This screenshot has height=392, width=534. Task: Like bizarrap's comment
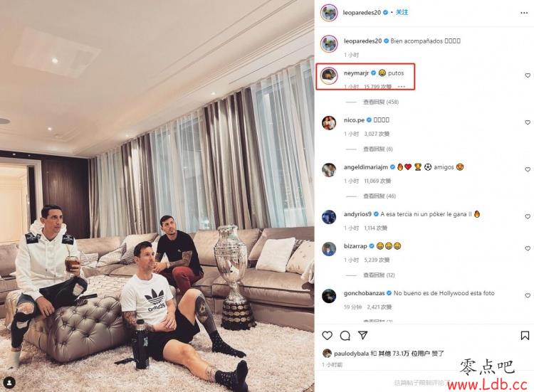tap(528, 248)
